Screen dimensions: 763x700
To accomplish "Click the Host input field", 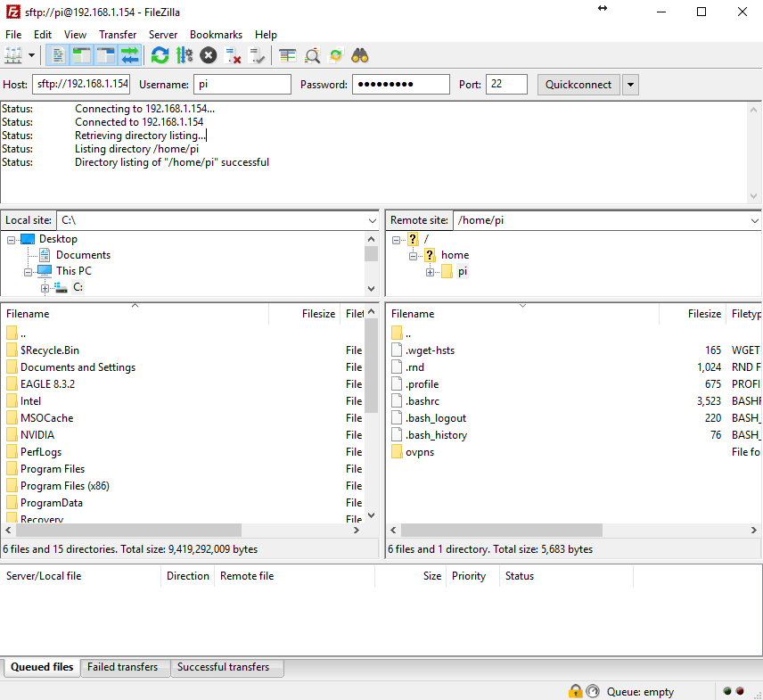I will (x=81, y=84).
